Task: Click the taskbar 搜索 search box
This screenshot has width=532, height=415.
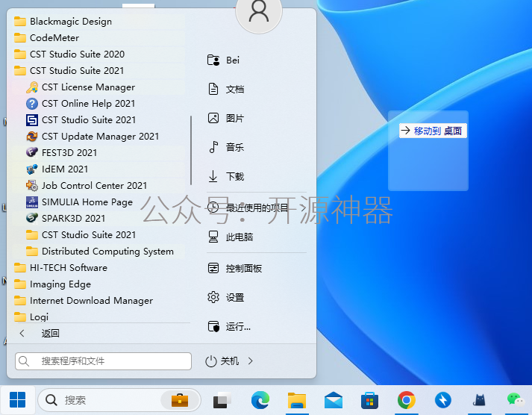Action: click(x=119, y=400)
